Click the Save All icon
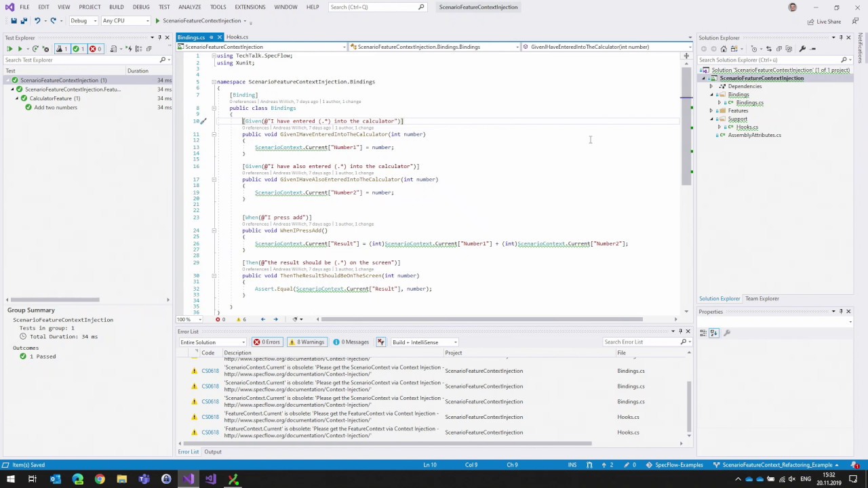The image size is (868, 488). click(x=24, y=21)
